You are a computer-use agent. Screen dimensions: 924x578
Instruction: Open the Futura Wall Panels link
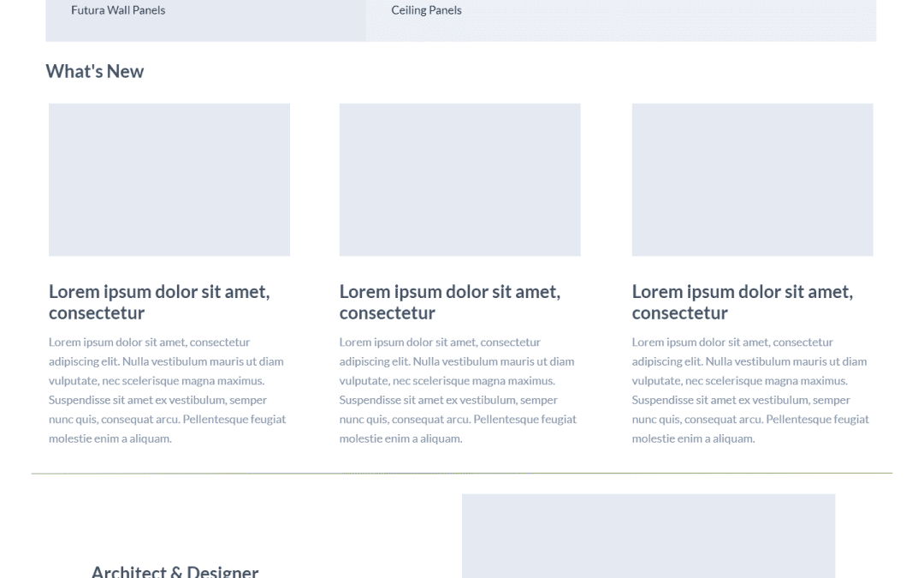coord(118,10)
